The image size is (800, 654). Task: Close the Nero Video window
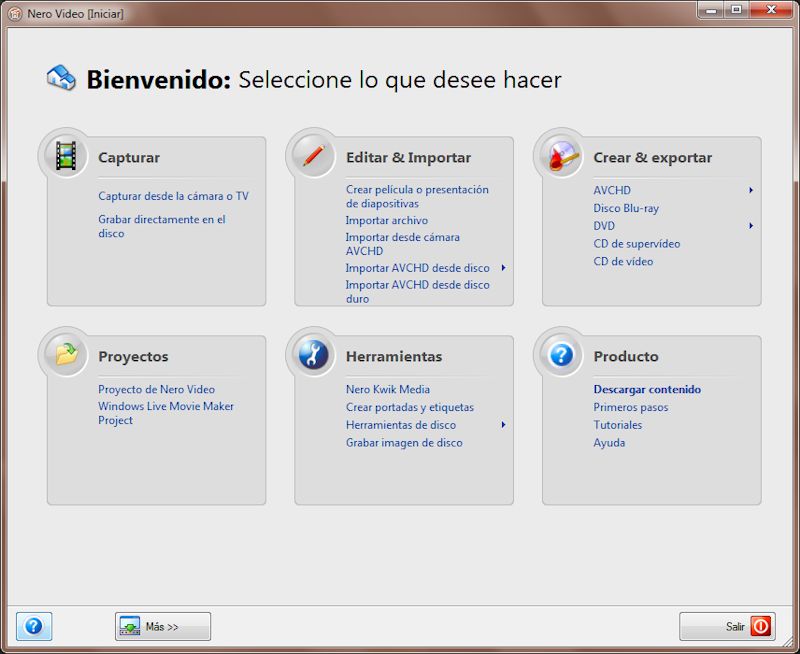[771, 10]
